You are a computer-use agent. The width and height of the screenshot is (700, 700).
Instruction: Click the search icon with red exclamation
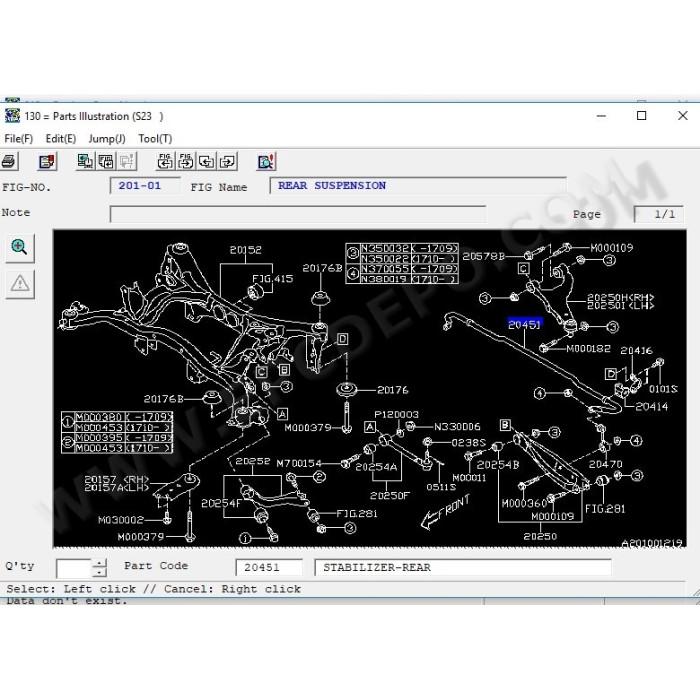[267, 161]
